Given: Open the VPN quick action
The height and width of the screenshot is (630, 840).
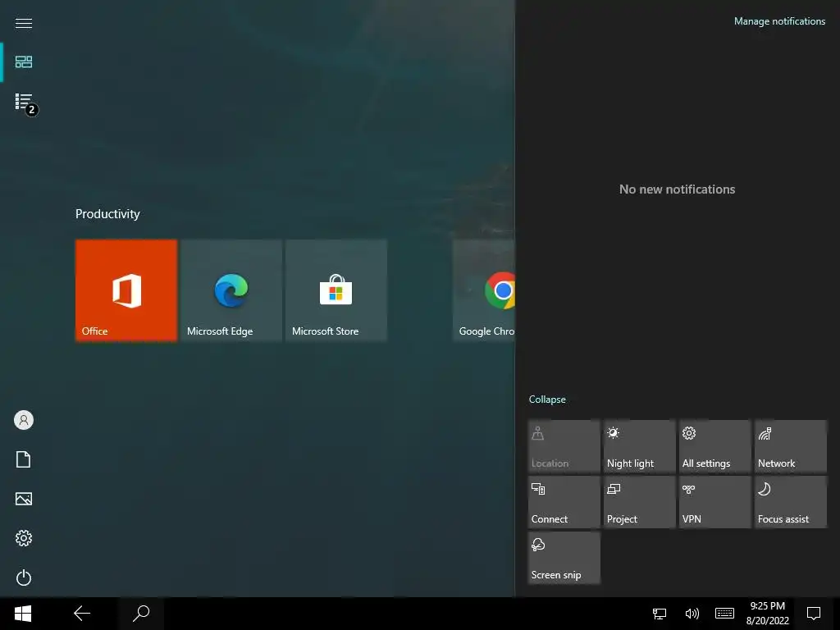Looking at the screenshot, I should pyautogui.click(x=715, y=502).
